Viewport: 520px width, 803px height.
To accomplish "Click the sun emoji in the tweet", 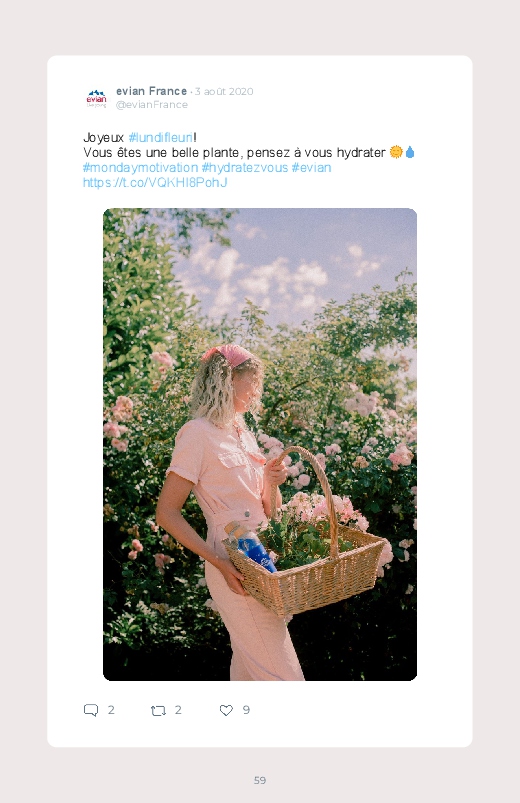I will [x=396, y=152].
